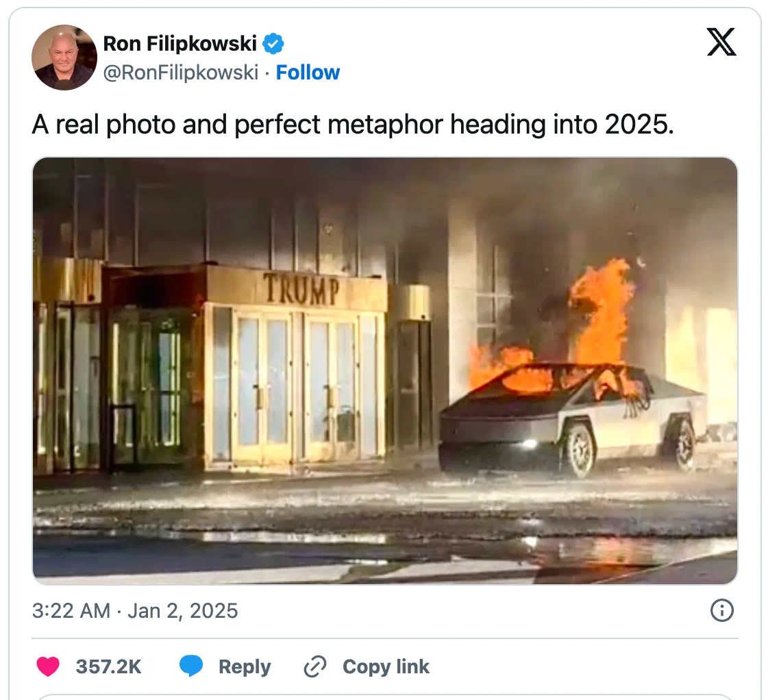Click the TRUMP sign in the photo
Screen dimensions: 766x700
coord(301,289)
